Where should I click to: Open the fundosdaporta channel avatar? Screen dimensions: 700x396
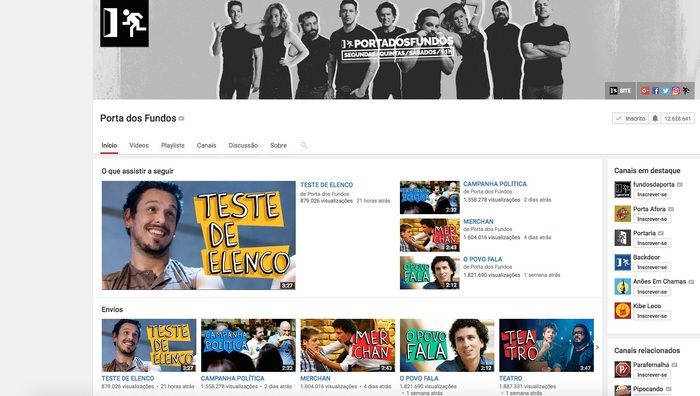click(622, 189)
